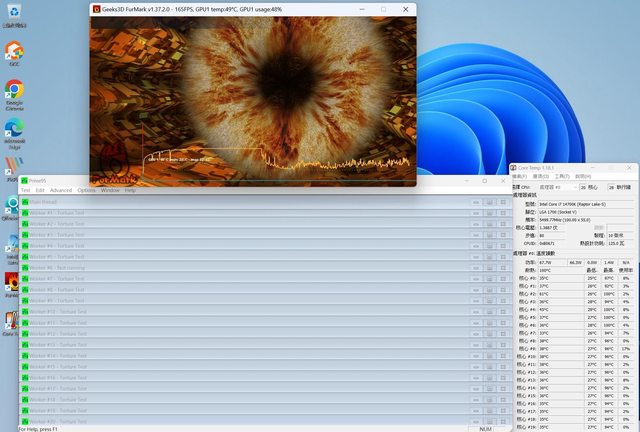The image size is (640, 432).
Task: Click the FurMark title bar icon
Action: (x=96, y=8)
